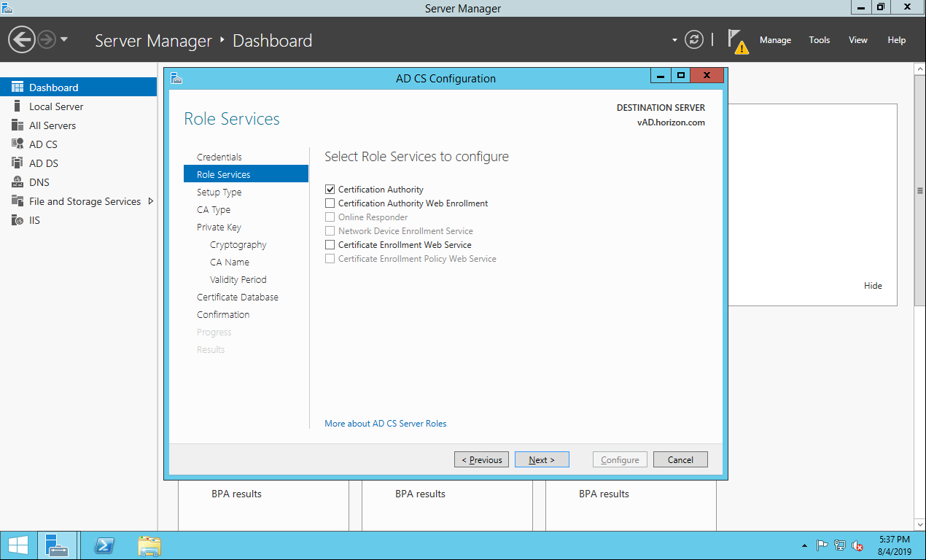Click the Next button in wizard
The height and width of the screenshot is (560, 926).
[542, 460]
